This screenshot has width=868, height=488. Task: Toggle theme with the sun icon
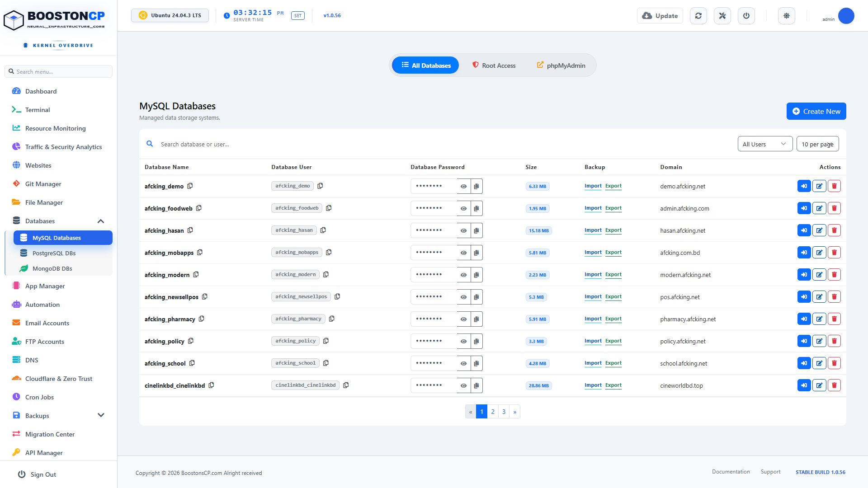click(x=787, y=16)
